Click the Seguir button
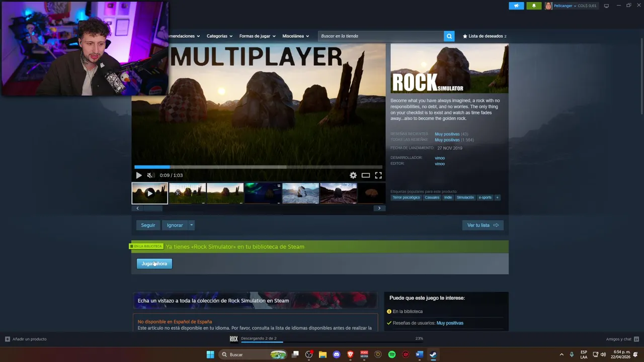Viewport: 644px width, 362px height. (148, 225)
